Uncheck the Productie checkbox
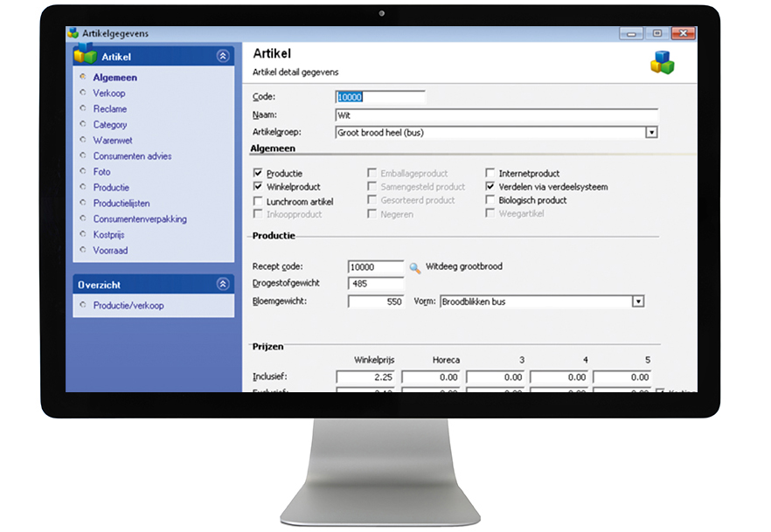Image resolution: width=771 pixels, height=532 pixels. tap(258, 173)
